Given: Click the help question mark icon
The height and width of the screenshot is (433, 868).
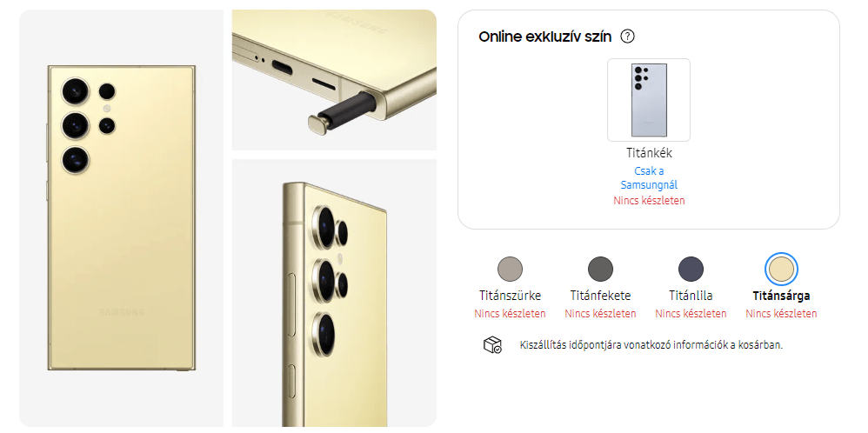Looking at the screenshot, I should (627, 37).
